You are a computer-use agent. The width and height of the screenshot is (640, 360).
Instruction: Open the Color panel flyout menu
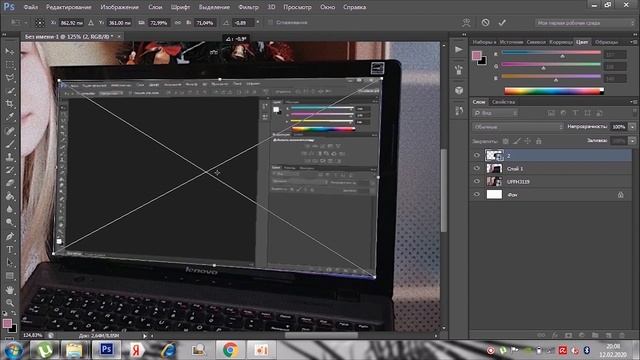tap(634, 42)
